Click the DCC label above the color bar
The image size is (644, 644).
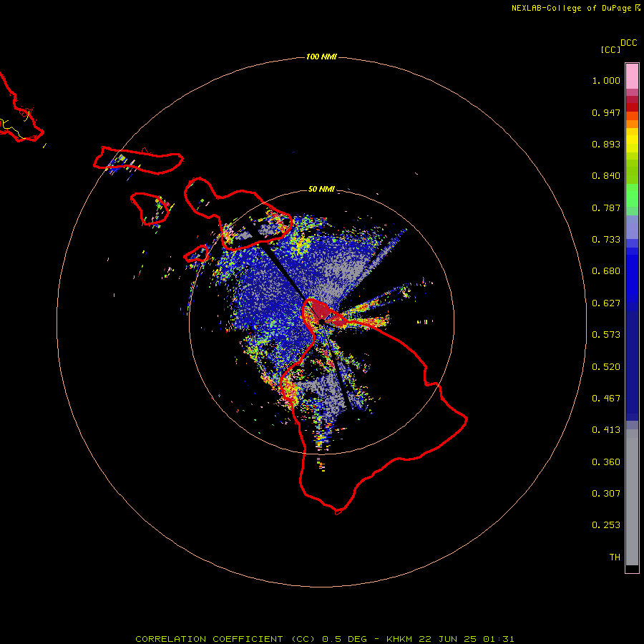[x=629, y=43]
